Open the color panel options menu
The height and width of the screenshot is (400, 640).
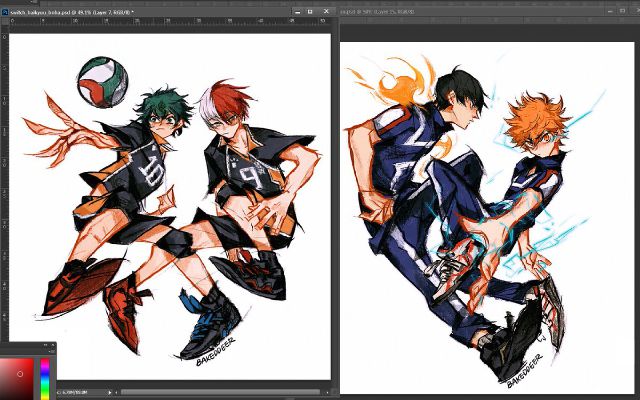click(x=51, y=351)
